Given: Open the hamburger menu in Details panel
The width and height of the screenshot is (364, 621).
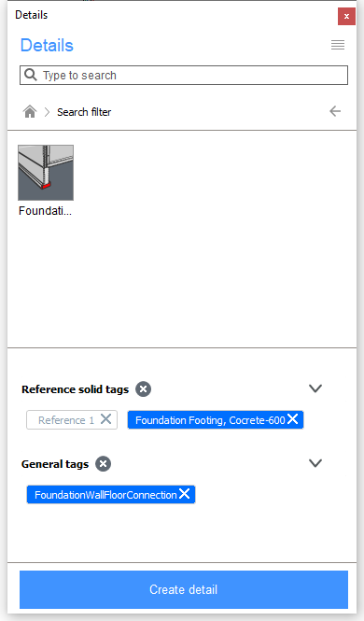Looking at the screenshot, I should pyautogui.click(x=338, y=45).
